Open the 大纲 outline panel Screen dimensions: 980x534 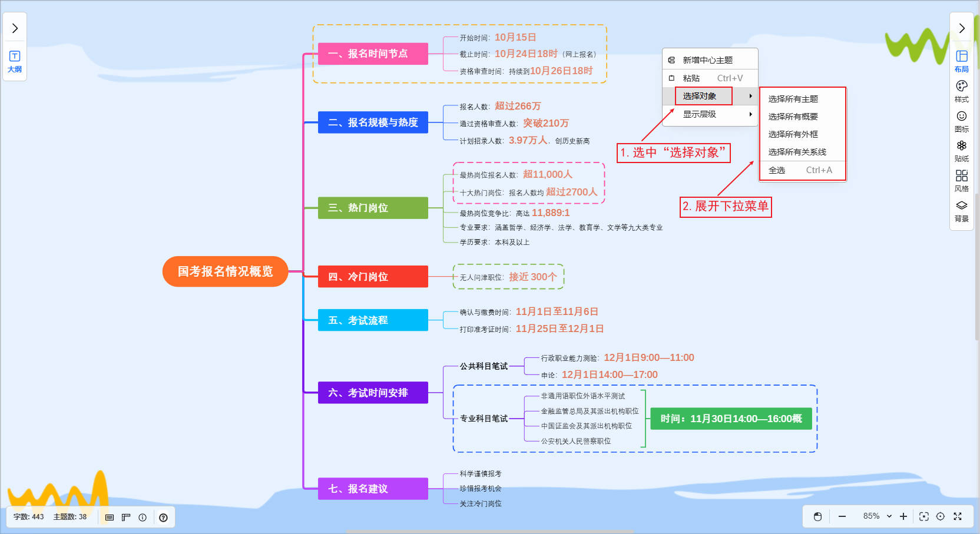pyautogui.click(x=15, y=61)
